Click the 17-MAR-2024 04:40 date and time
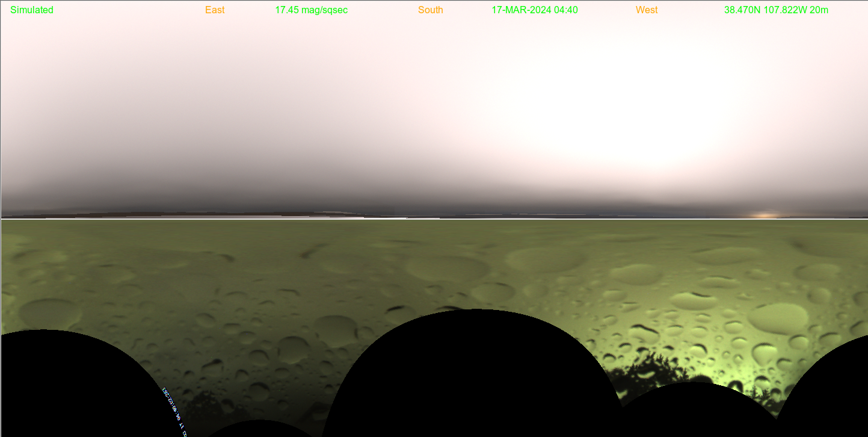This screenshot has height=437, width=868. 534,10
